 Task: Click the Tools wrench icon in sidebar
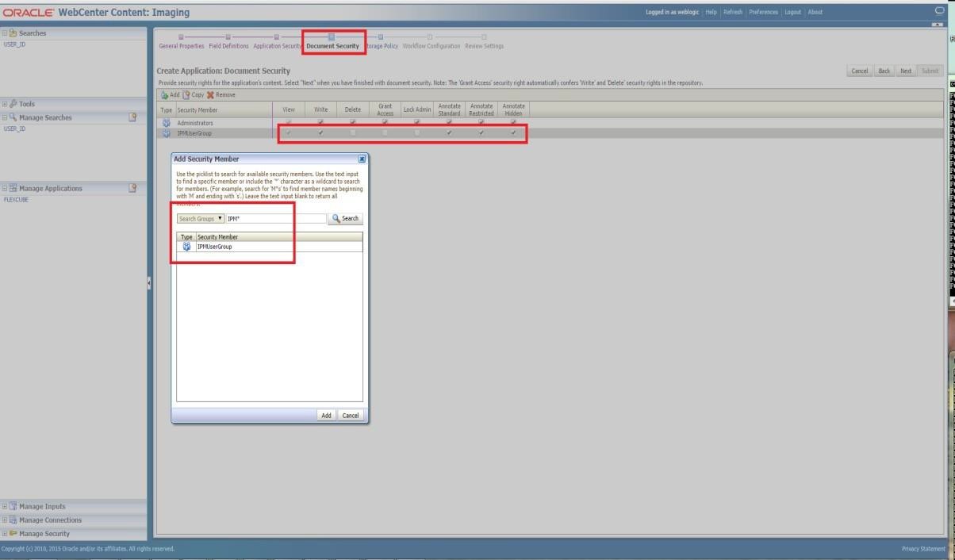coord(13,104)
